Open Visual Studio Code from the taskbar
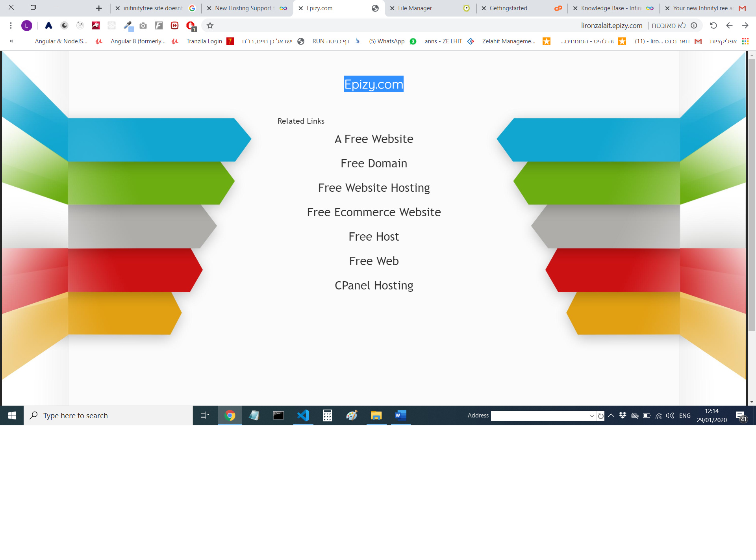This screenshot has height=560, width=756. [303, 415]
